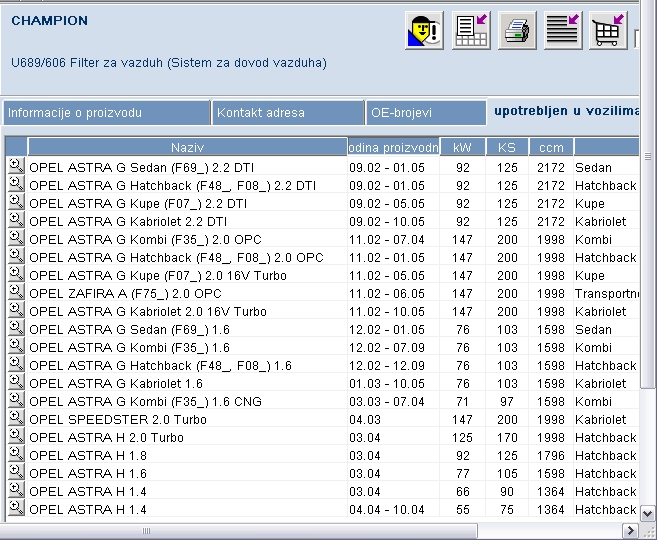This screenshot has height=540, width=657.
Task: Click the horizontal scrollbar thumb
Action: pos(239,531)
